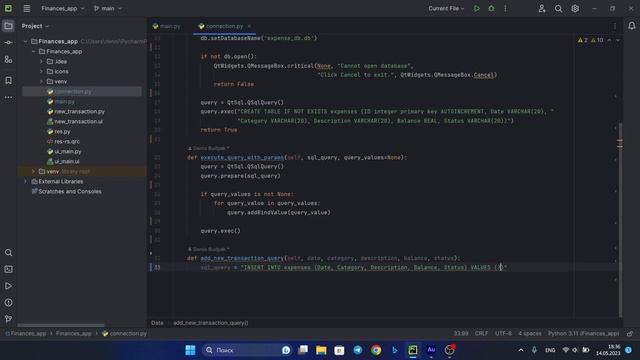Change CRLF line separator
This screenshot has height=360, width=640.
point(481,333)
